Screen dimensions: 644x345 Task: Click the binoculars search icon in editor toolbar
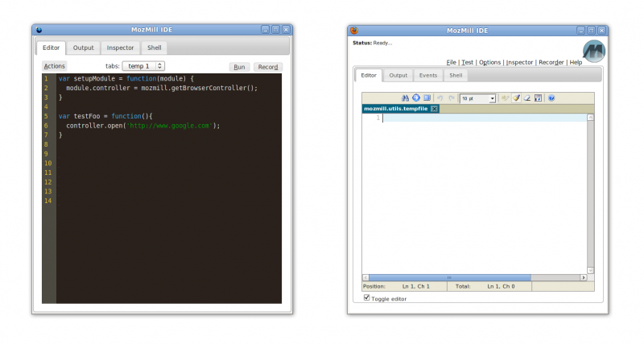click(405, 98)
